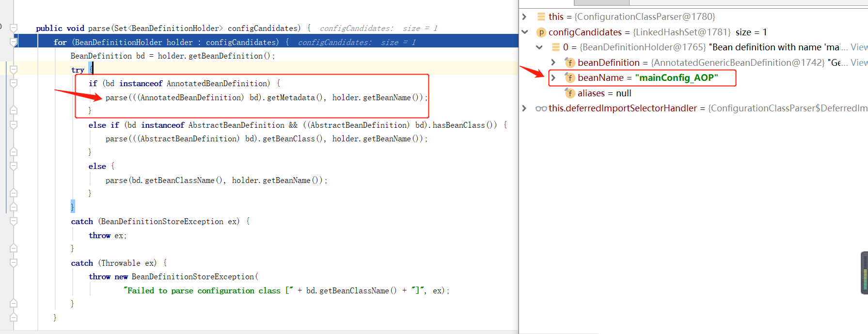This screenshot has width=868, height=334.
Task: Select the 'aliases = null' row
Action: (x=604, y=93)
